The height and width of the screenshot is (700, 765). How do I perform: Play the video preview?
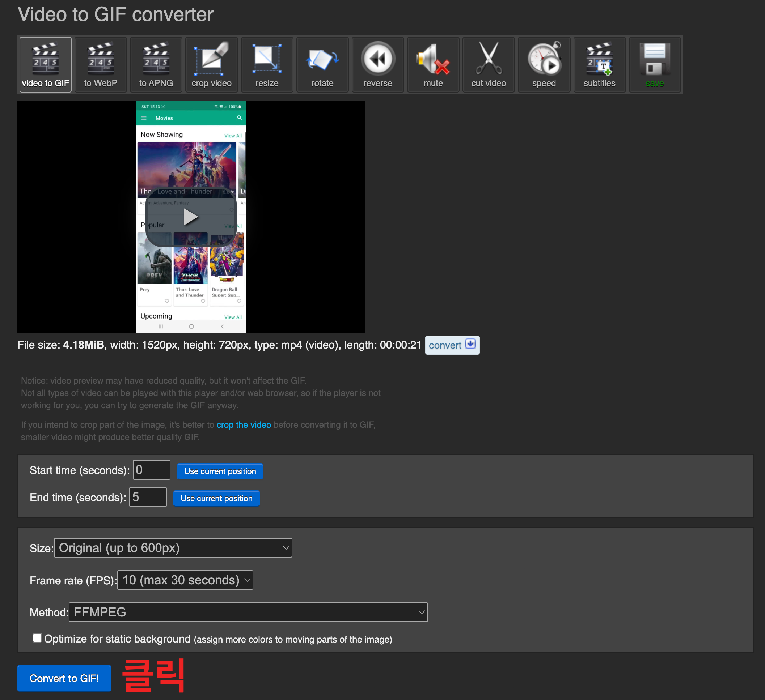(191, 217)
